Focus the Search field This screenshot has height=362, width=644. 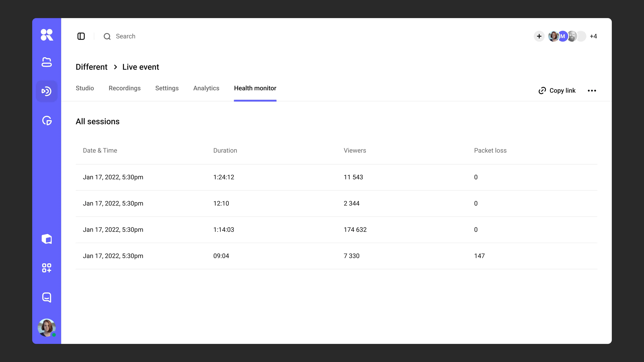pos(125,36)
